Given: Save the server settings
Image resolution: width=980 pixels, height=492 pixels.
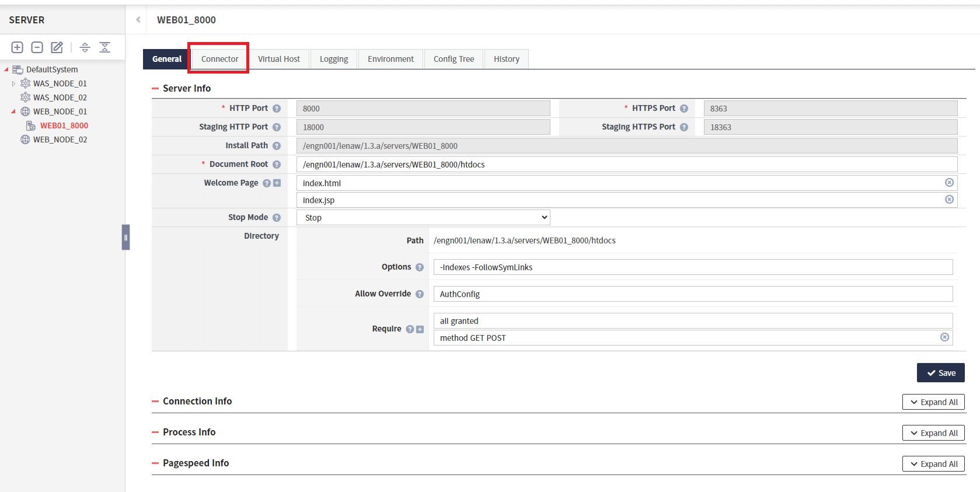Looking at the screenshot, I should (x=940, y=373).
